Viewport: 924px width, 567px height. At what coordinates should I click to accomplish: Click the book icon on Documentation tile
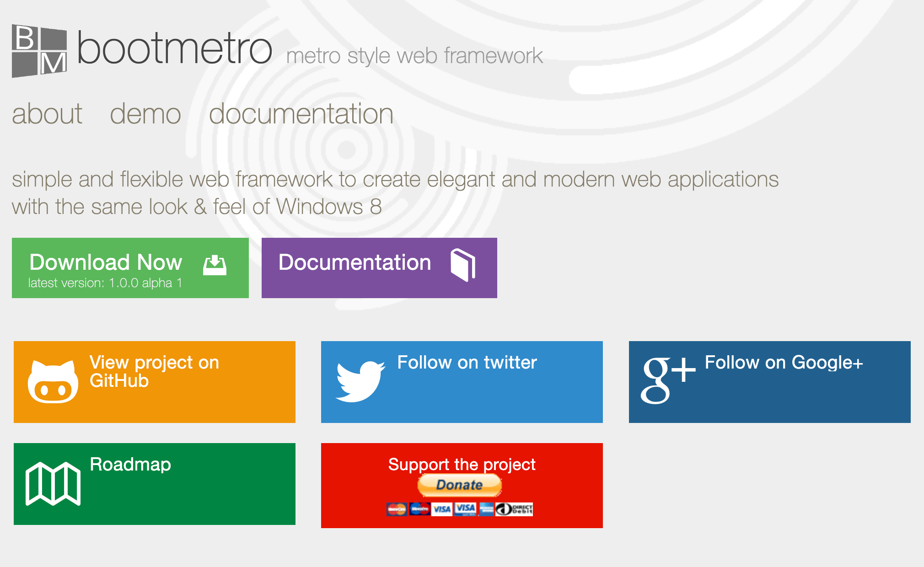[x=463, y=265]
